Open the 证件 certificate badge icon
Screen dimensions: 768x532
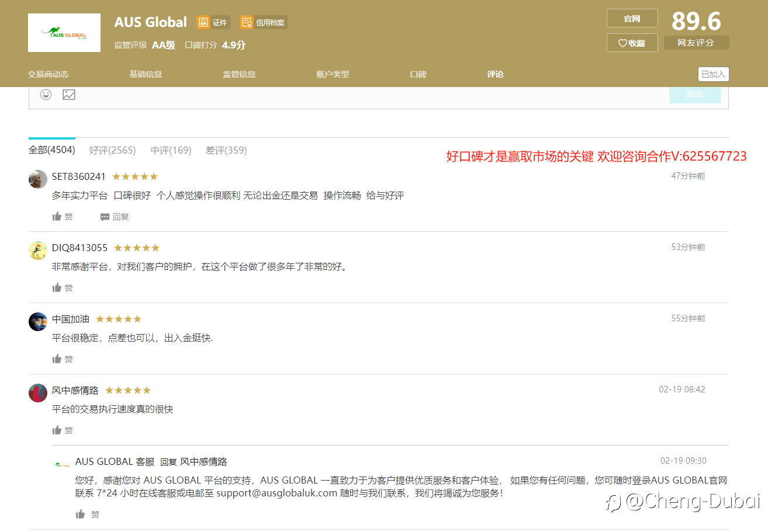tap(213, 22)
